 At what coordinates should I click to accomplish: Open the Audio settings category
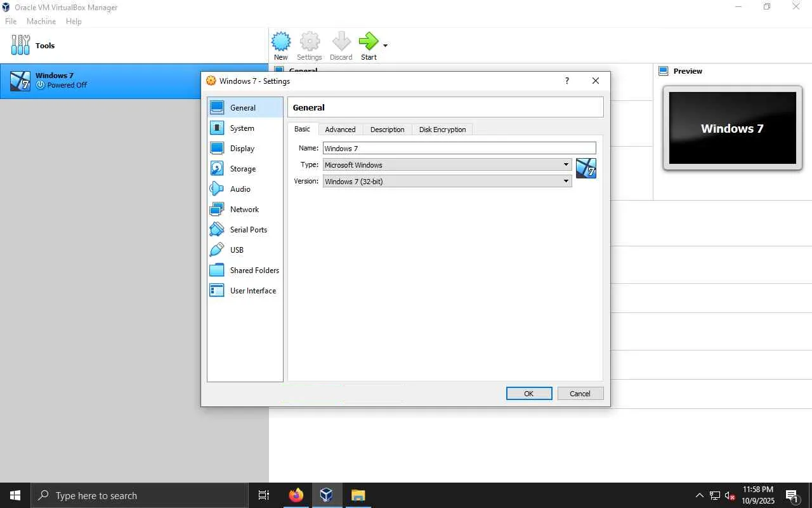[245, 189]
